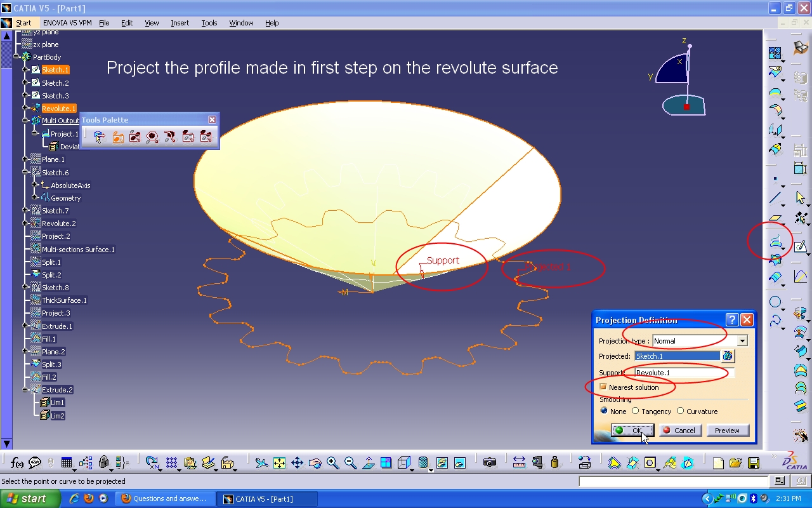Screen dimensions: 812x508
Task: Open the Tools menu
Action: [209, 23]
